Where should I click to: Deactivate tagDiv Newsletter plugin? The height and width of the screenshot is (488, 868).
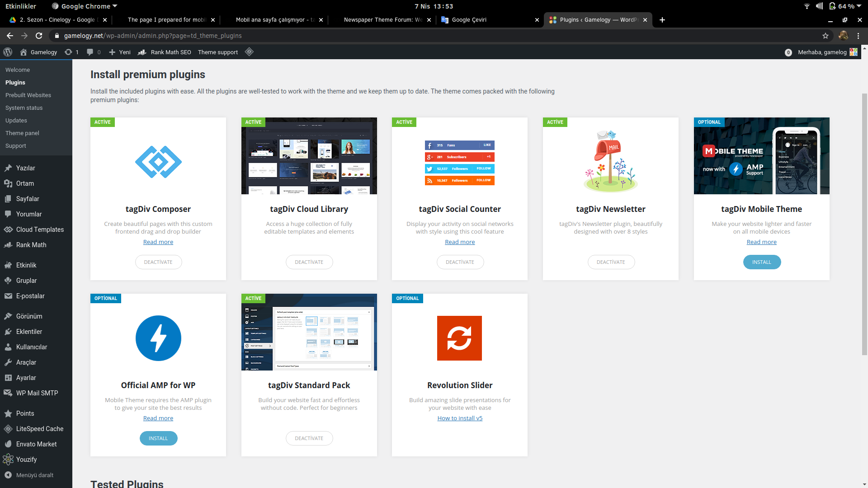click(611, 262)
